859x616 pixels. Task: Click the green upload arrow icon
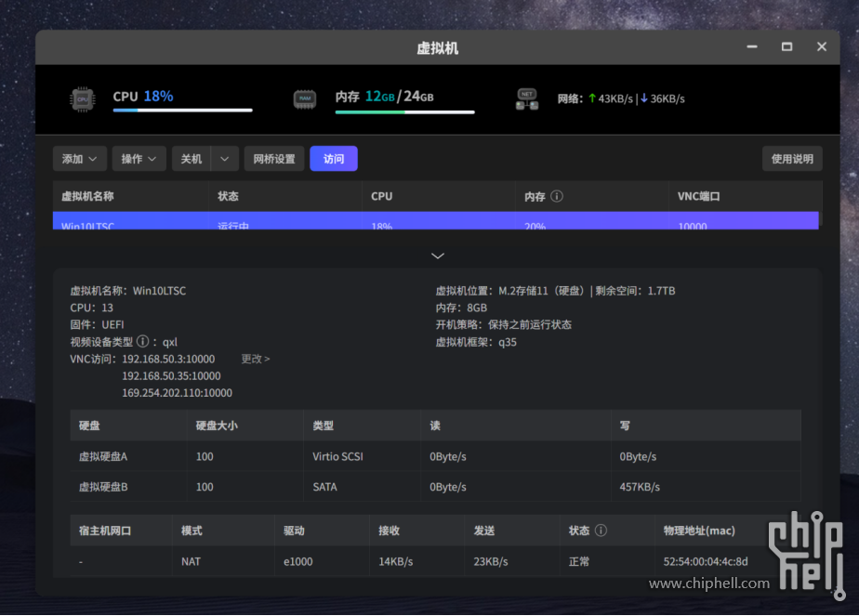point(592,98)
